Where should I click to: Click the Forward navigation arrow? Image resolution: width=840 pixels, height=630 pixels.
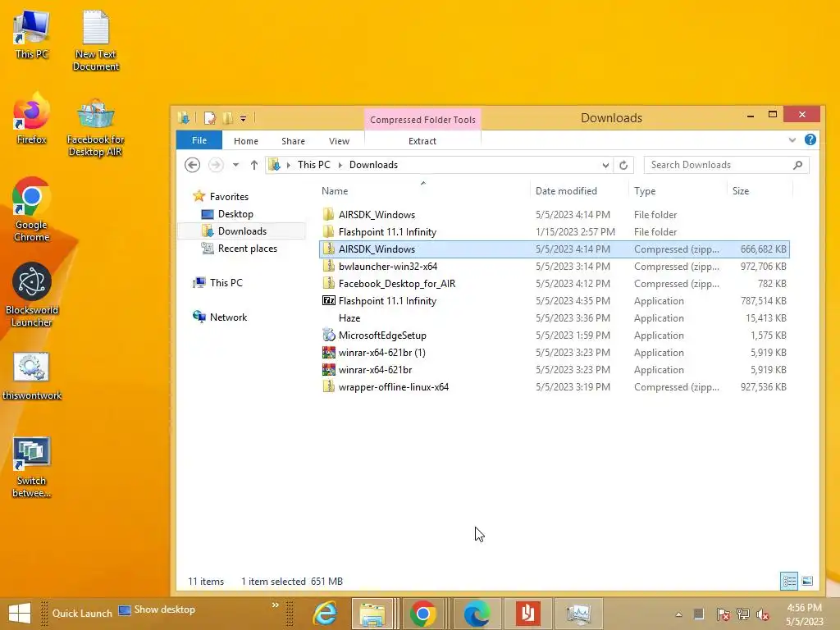click(x=216, y=164)
